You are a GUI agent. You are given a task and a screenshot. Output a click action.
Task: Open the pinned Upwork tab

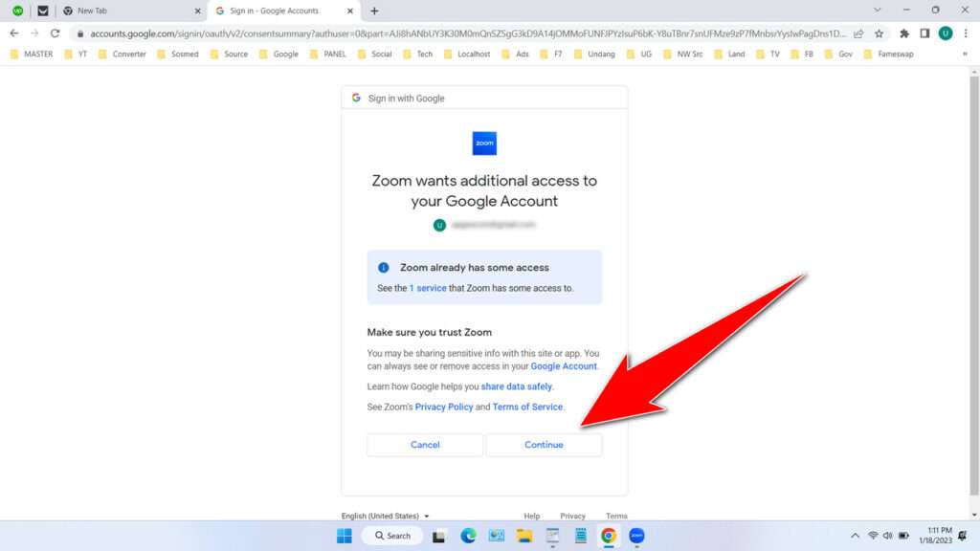17,11
